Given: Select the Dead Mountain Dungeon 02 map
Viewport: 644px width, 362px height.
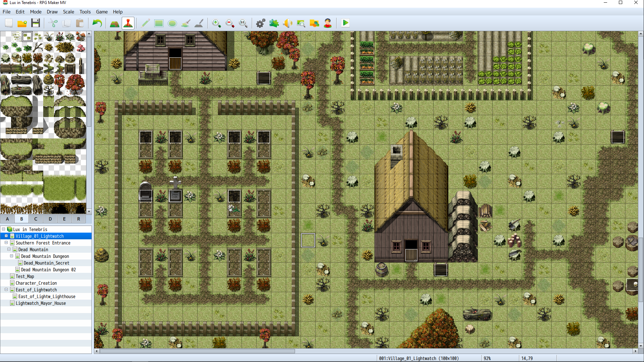Looking at the screenshot, I should pyautogui.click(x=48, y=270).
